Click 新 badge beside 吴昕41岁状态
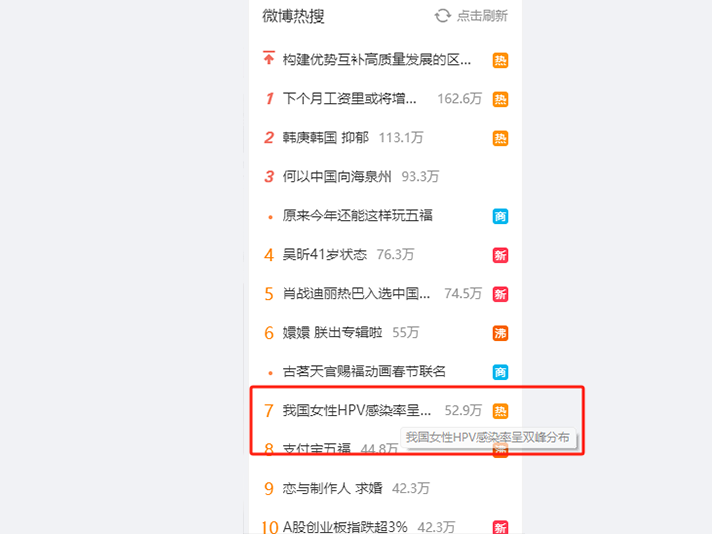Screen dimensions: 712x534 point(500,255)
